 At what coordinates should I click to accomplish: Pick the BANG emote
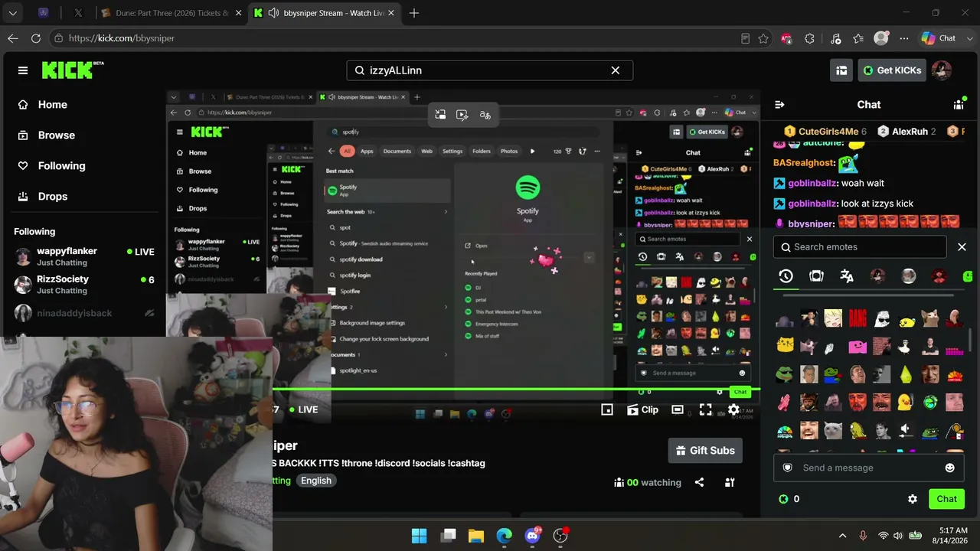click(x=857, y=318)
